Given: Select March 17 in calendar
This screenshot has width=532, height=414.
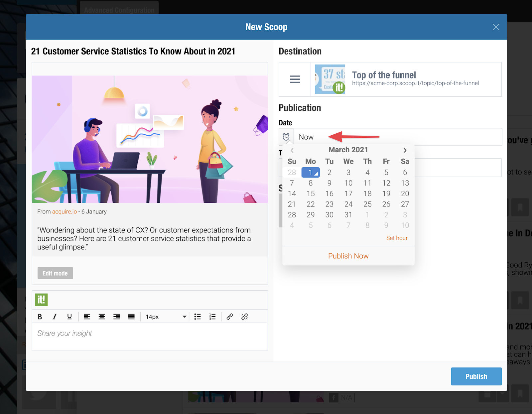Looking at the screenshot, I should click(348, 194).
